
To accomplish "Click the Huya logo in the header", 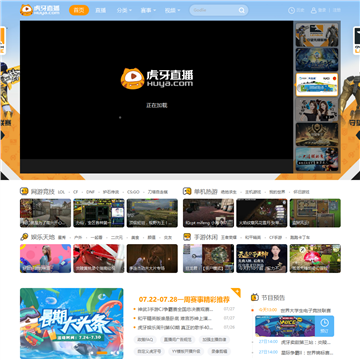I will pos(40,10).
